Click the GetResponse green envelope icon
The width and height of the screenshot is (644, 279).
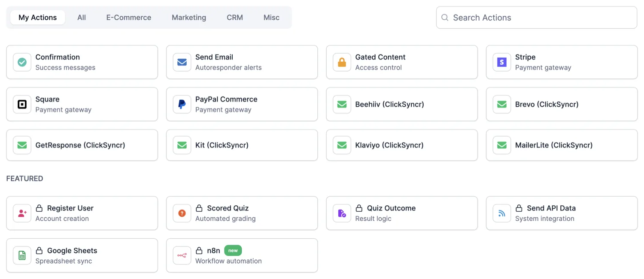click(x=22, y=145)
